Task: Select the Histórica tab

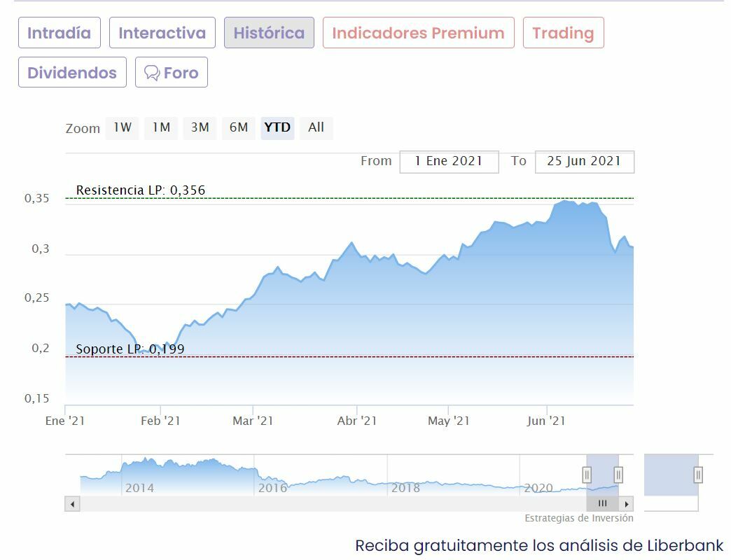Action: (269, 33)
